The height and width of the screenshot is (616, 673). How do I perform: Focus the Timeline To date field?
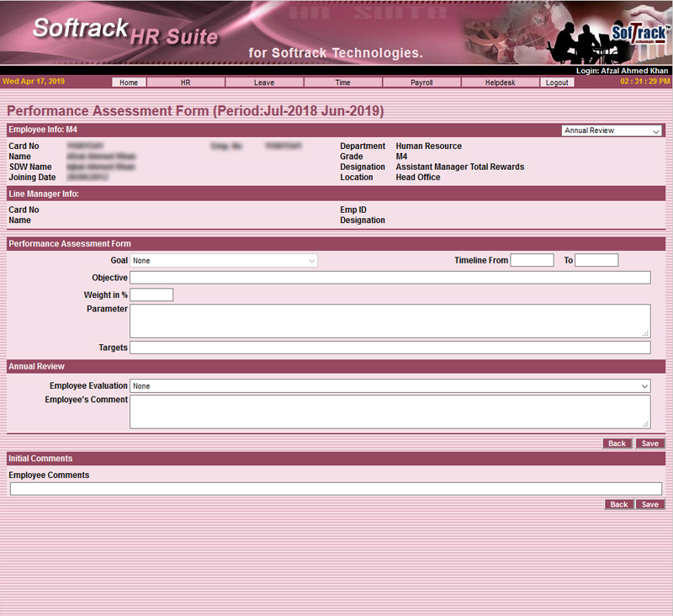click(x=596, y=261)
